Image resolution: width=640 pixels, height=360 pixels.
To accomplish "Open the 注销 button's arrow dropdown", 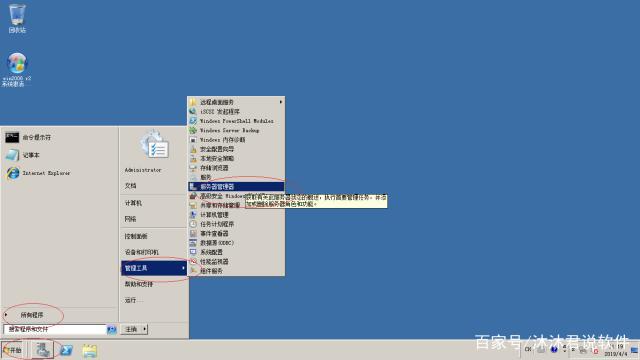I will click(x=144, y=329).
